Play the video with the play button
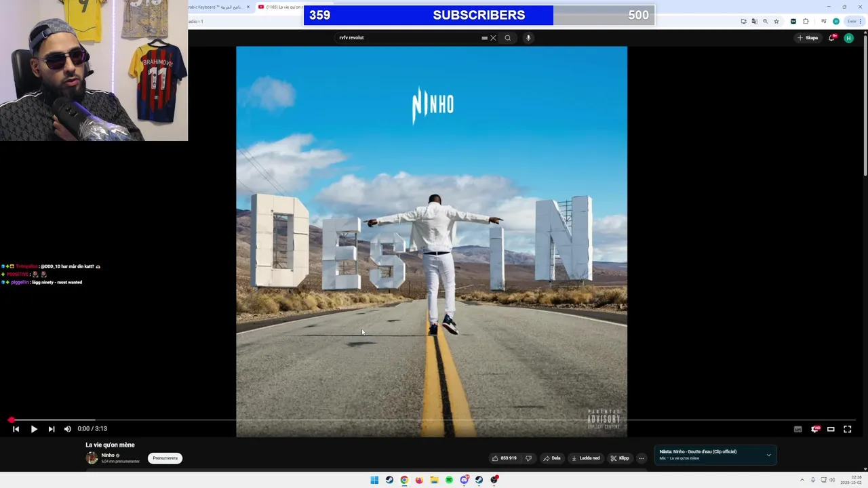Image resolution: width=868 pixels, height=488 pixels. pyautogui.click(x=34, y=429)
